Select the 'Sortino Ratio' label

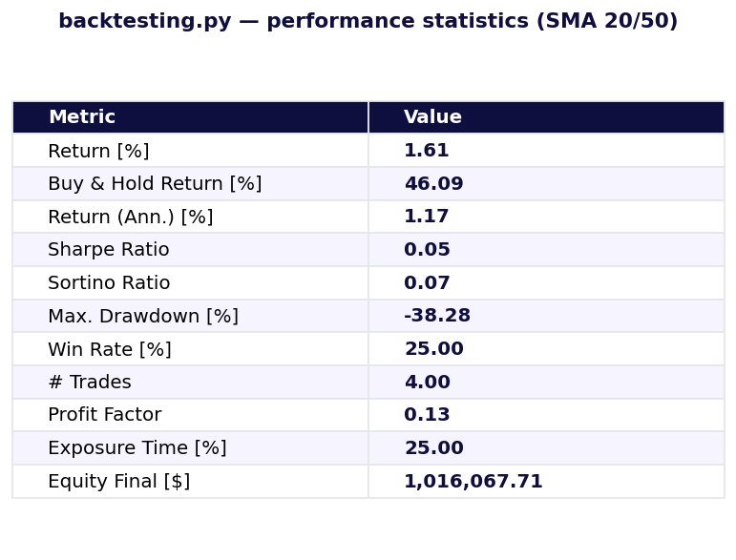tap(109, 282)
